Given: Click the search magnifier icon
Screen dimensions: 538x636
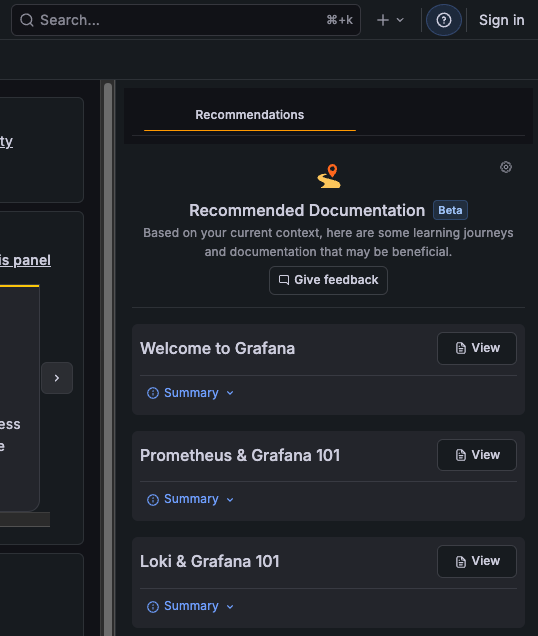Looking at the screenshot, I should (27, 20).
